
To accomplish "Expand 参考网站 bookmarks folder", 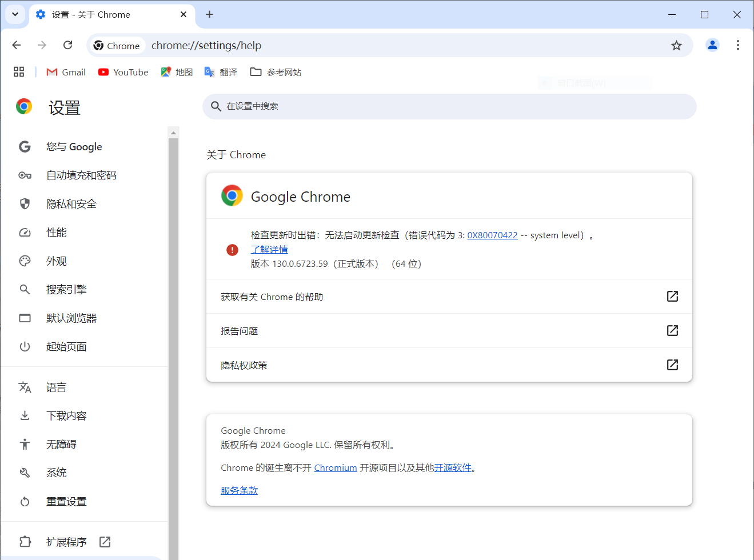I will (x=276, y=72).
